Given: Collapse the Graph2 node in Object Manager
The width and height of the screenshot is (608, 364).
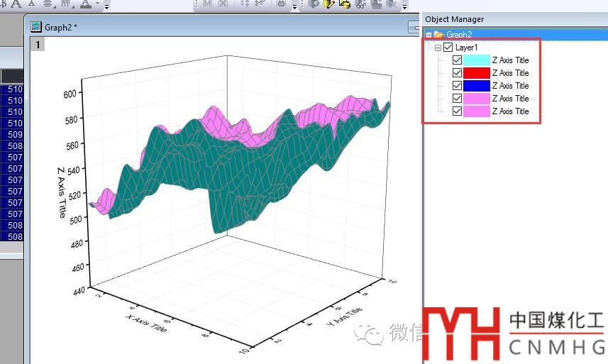Looking at the screenshot, I should coord(429,34).
